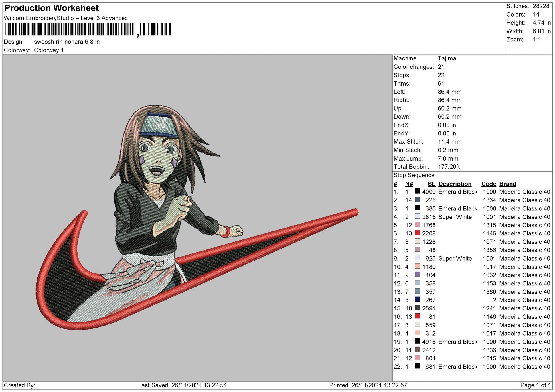Click the Emerald Black row in stop 19
Image resolution: width=555 pixels, height=392 pixels.
[472, 342]
